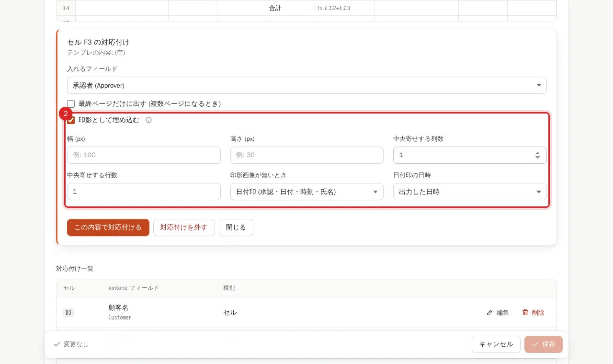Viewport: 613px width, 364px height.
Task: Click キャンセル button
Action: coord(496,344)
